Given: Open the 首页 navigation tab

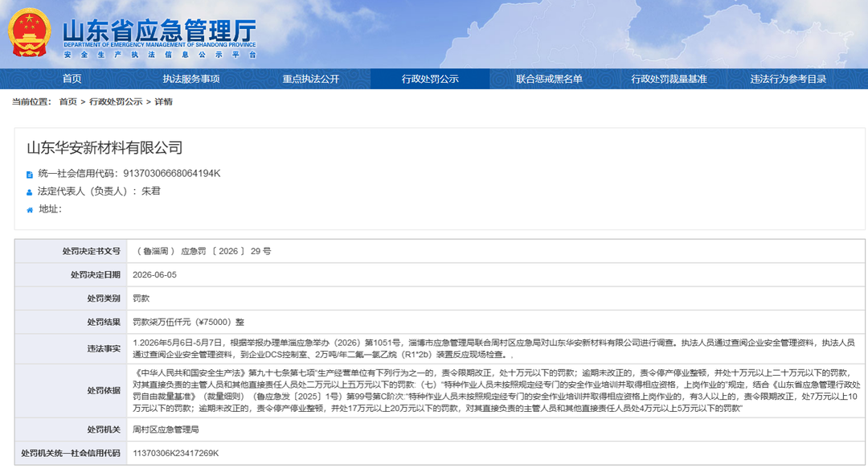Looking at the screenshot, I should pyautogui.click(x=72, y=79).
